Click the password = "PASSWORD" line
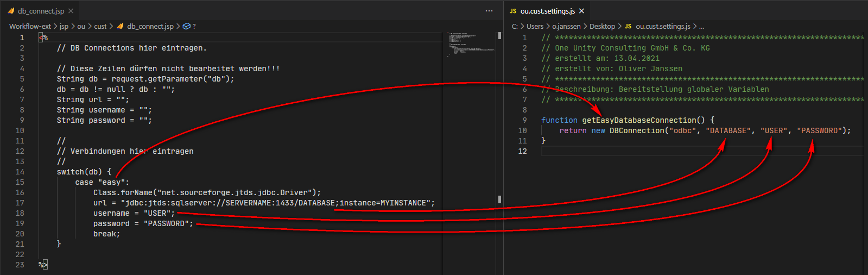 tap(143, 223)
